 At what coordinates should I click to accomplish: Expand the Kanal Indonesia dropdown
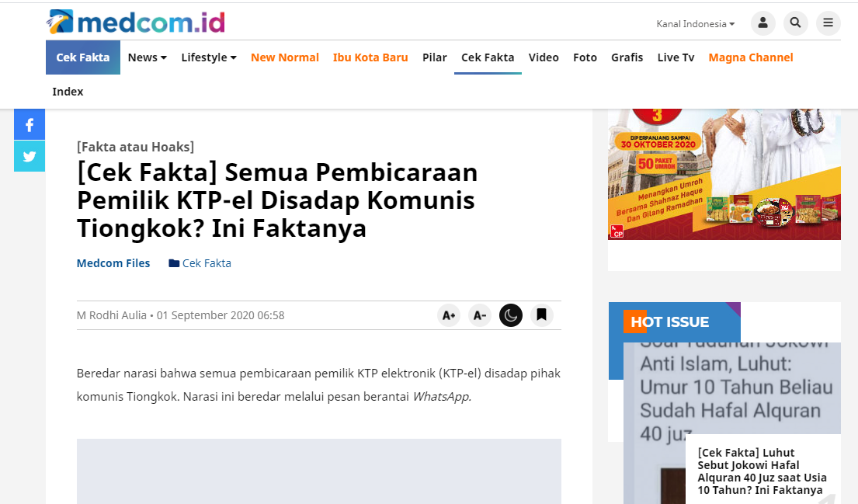click(x=696, y=24)
